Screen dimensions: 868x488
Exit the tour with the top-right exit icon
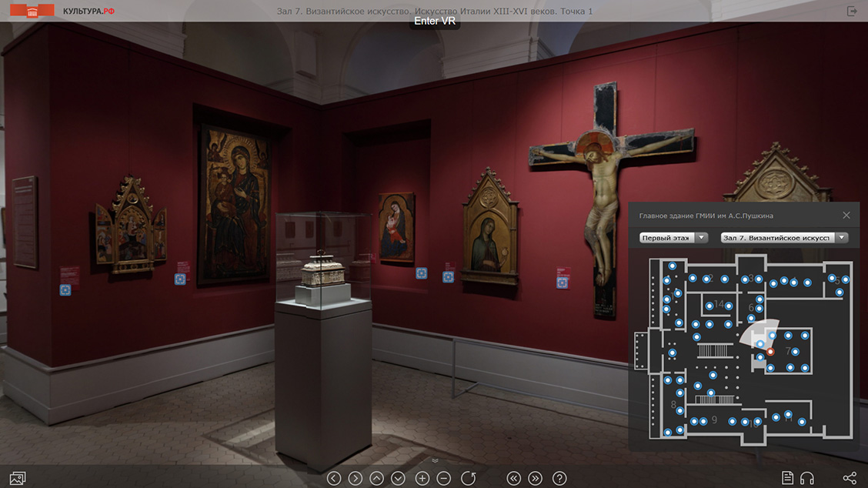(852, 11)
